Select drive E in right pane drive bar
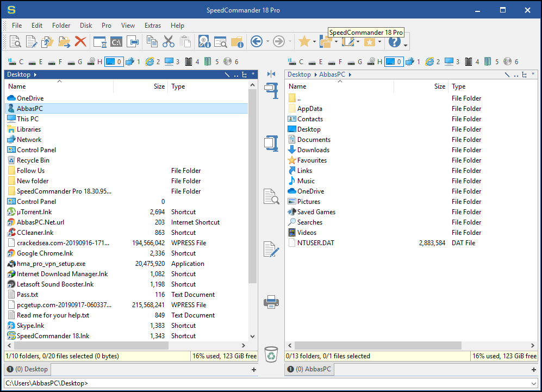The height and width of the screenshot is (392, 542). (316, 61)
